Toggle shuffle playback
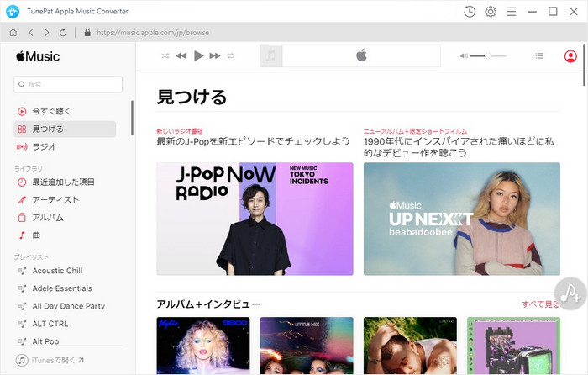 pyautogui.click(x=165, y=55)
